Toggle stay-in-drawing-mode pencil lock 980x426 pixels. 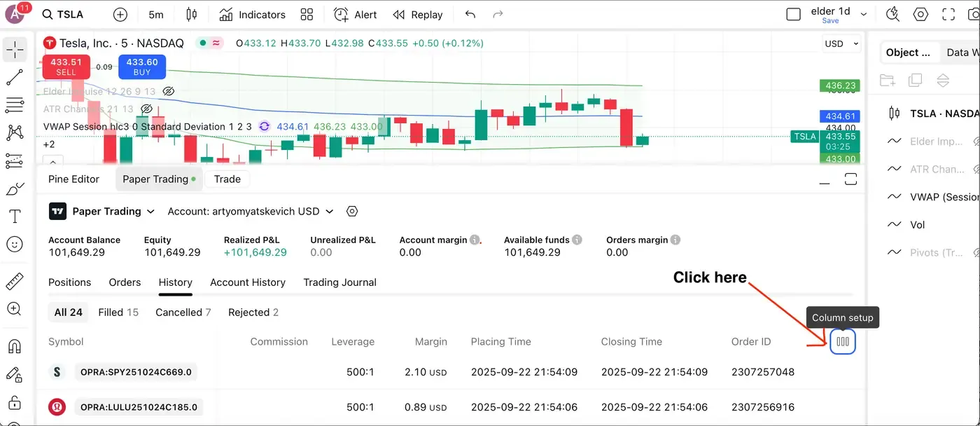pos(14,375)
